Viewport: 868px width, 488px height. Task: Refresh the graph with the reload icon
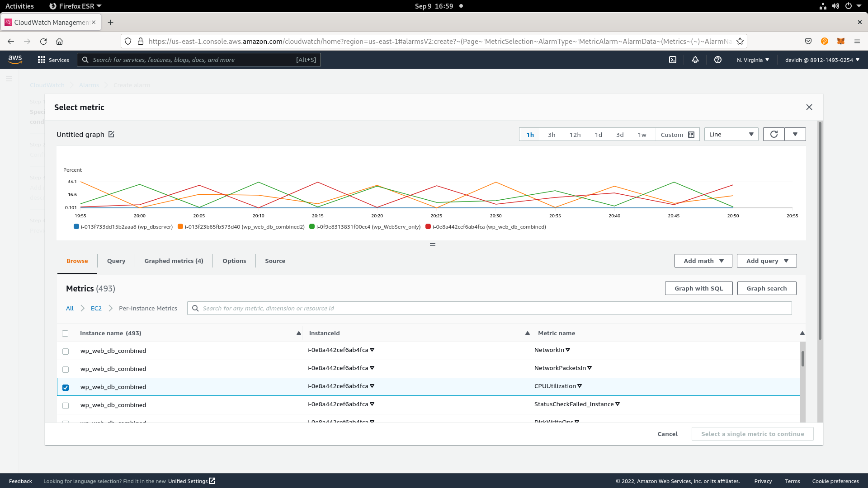pos(774,134)
